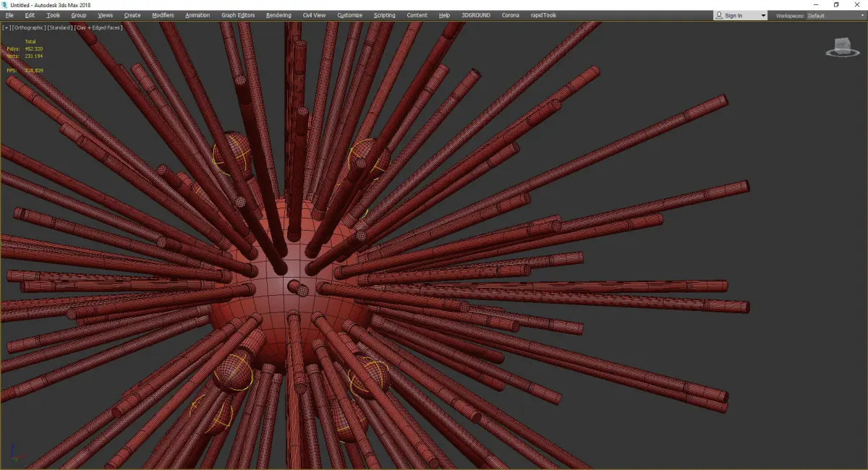
Task: Open the Clay + Edged Faces display menu
Action: 98,27
